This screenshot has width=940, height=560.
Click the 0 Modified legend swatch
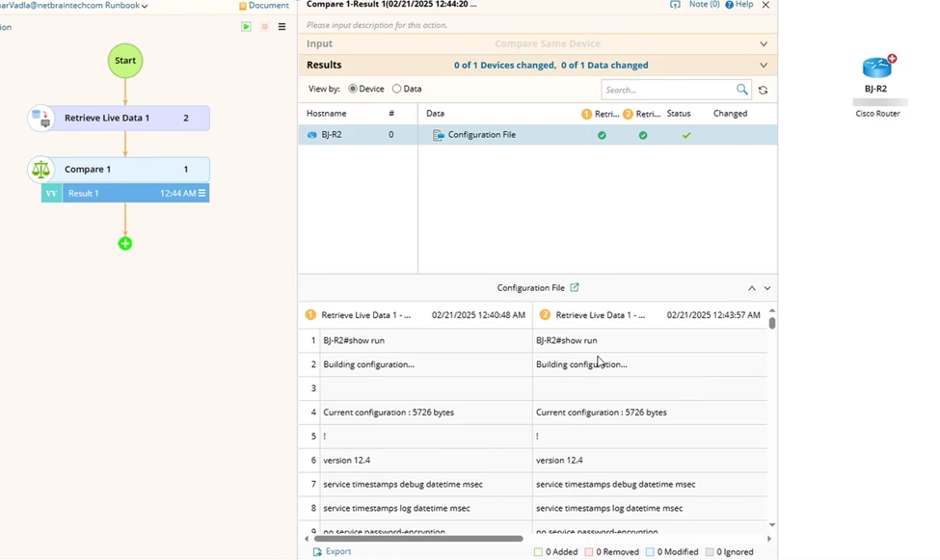(x=650, y=552)
